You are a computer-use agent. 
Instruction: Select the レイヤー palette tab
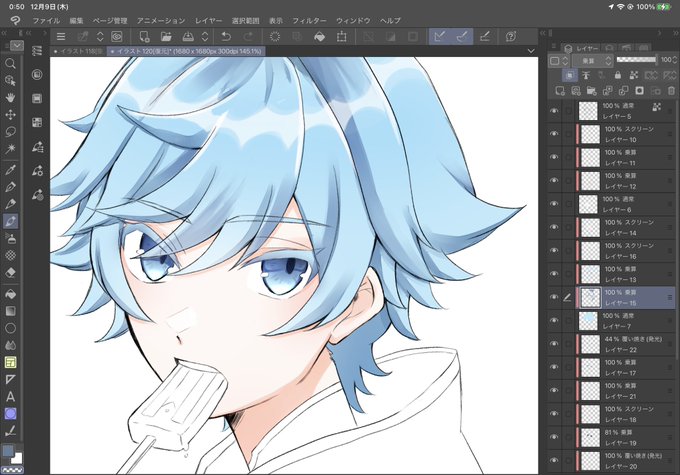tap(582, 48)
